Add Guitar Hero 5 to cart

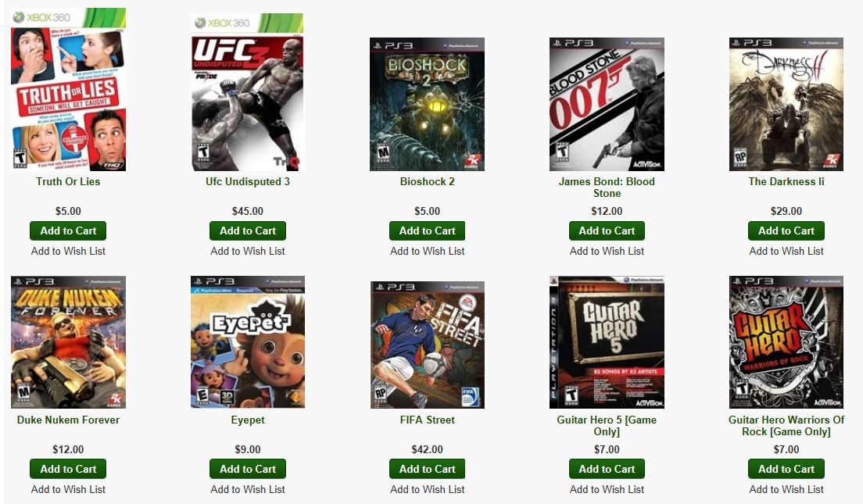coord(607,470)
